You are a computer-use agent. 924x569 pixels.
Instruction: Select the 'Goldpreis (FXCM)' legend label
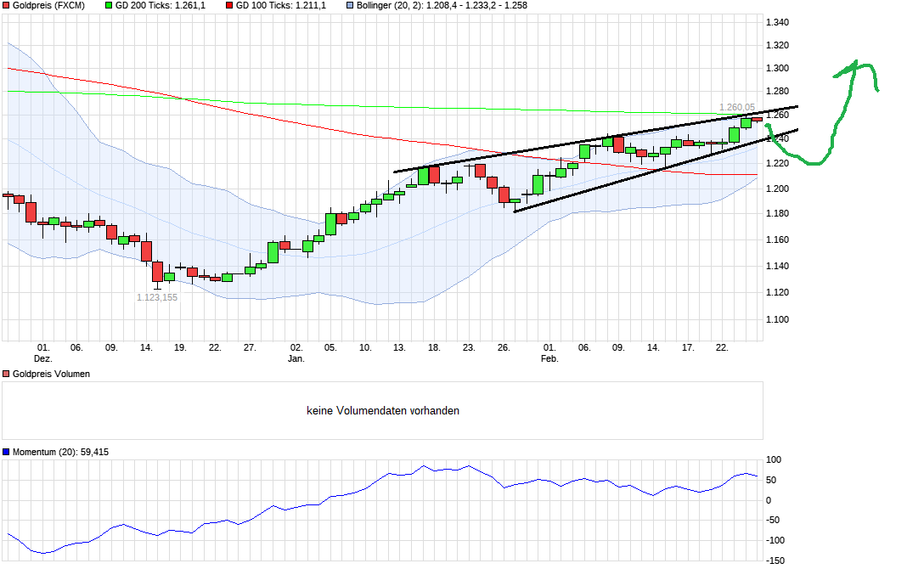49,5
